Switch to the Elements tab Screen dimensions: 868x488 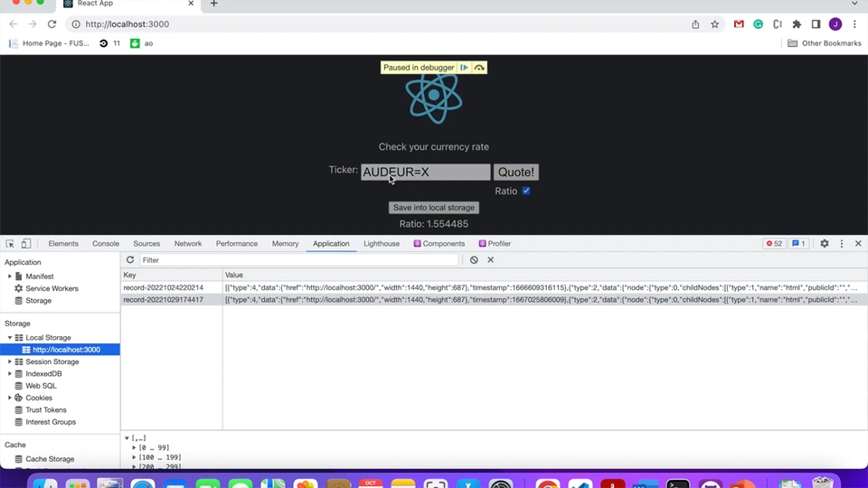point(63,243)
